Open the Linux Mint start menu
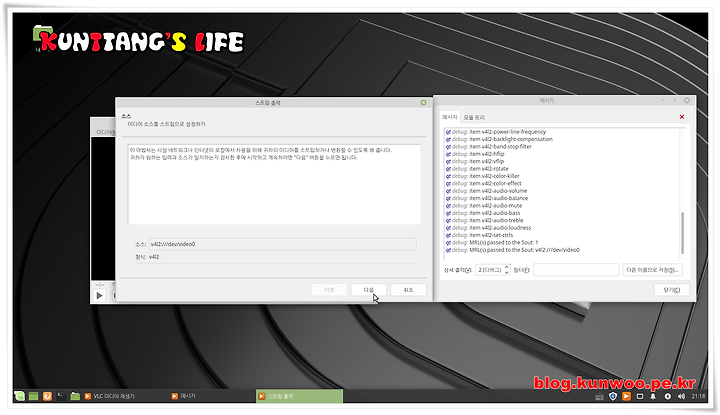Image resolution: width=720 pixels, height=415 pixels. pos(19,396)
